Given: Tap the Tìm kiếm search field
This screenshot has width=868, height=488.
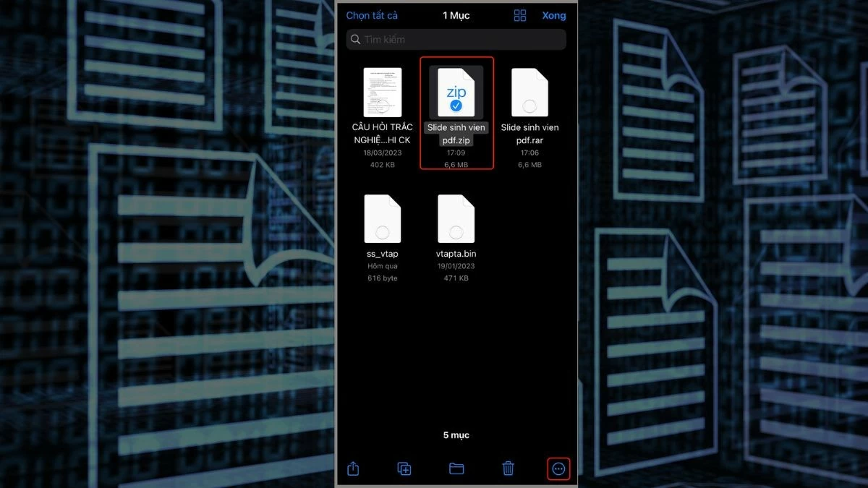Looking at the screenshot, I should [455, 39].
